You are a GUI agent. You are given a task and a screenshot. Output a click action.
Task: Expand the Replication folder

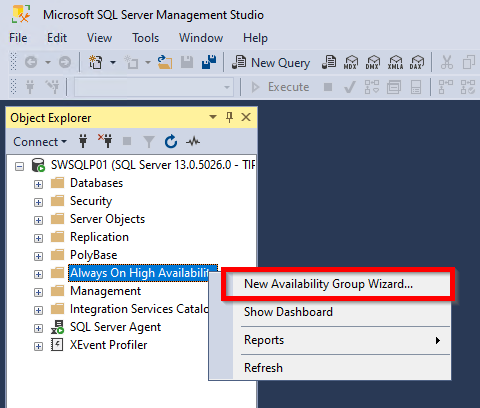pyautogui.click(x=38, y=238)
